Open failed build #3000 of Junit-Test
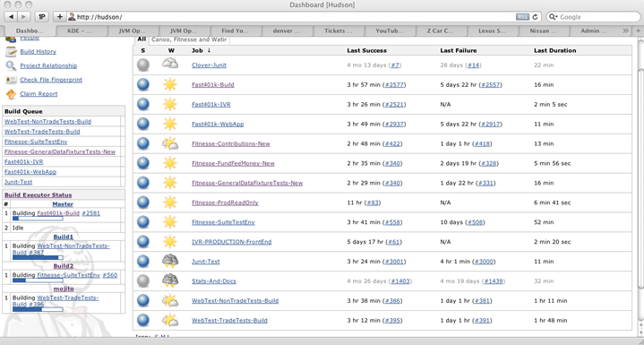The height and width of the screenshot is (345, 644). (x=485, y=262)
